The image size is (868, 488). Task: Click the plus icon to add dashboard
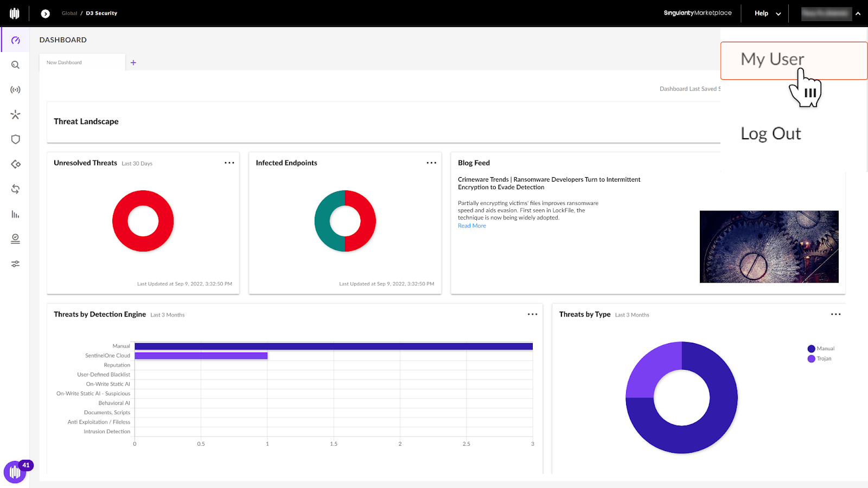[x=133, y=63]
